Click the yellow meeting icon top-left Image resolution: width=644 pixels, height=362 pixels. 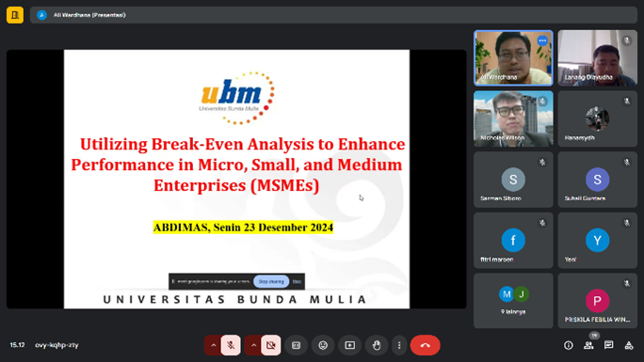(x=15, y=15)
